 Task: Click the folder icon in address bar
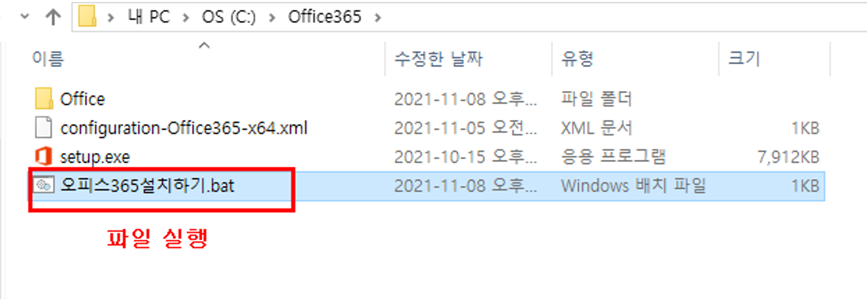click(x=88, y=17)
